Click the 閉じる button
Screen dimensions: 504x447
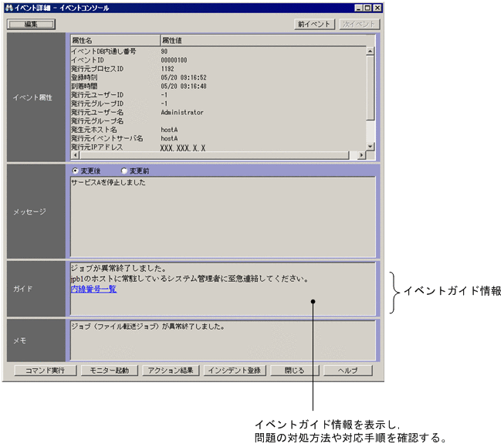point(295,371)
